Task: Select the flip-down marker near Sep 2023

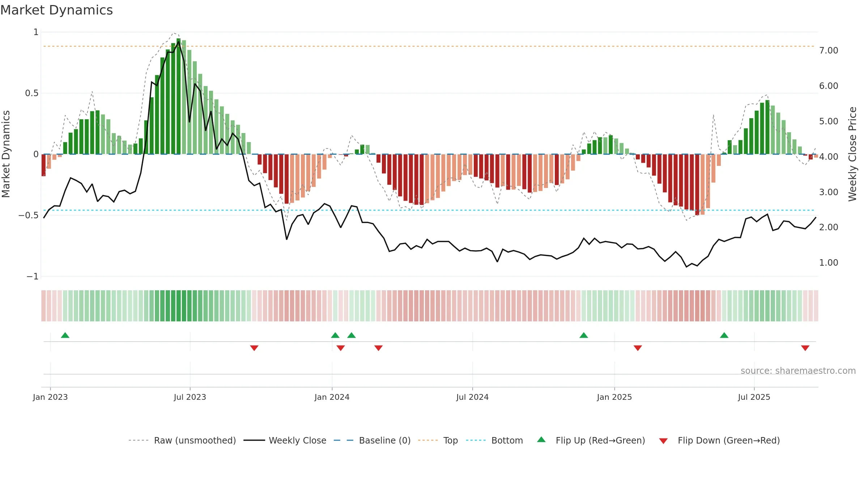Action: [254, 348]
